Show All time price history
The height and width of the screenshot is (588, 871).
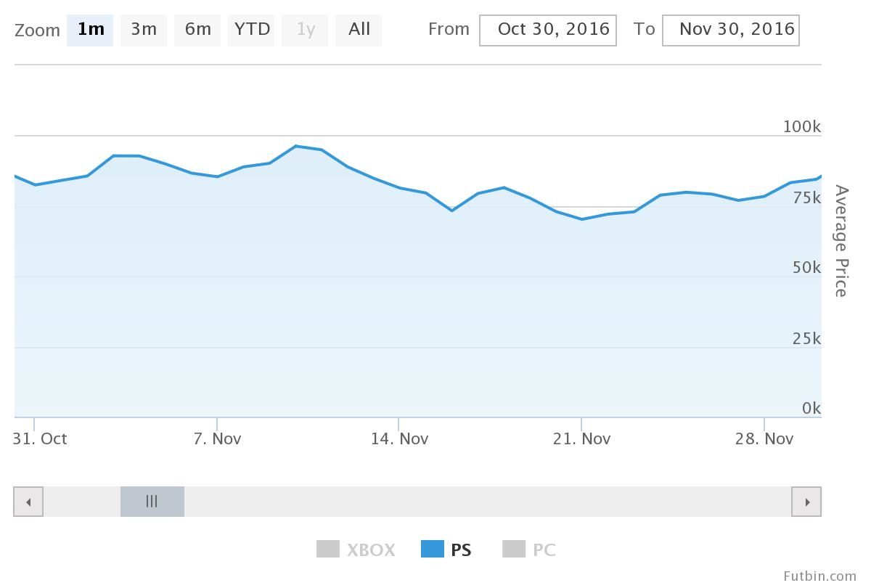pyautogui.click(x=359, y=30)
